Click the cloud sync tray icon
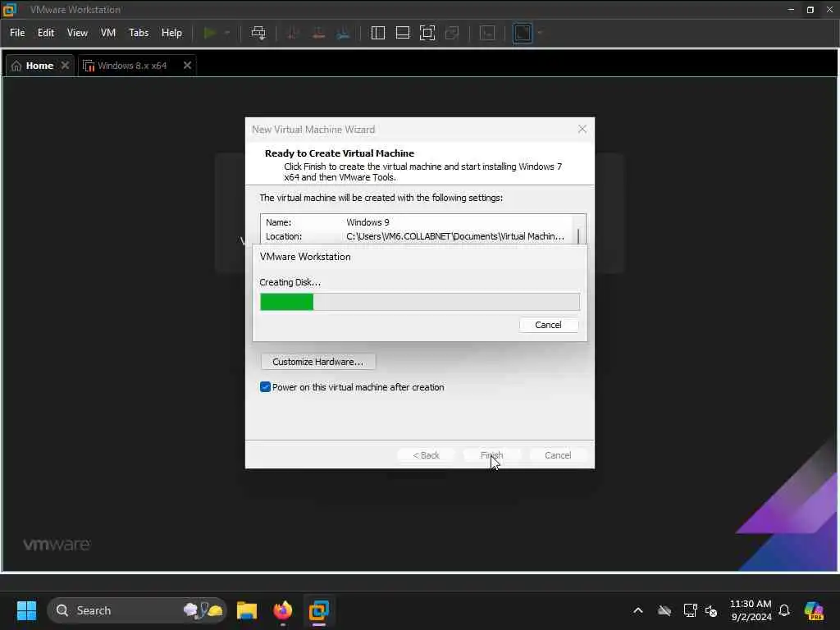The width and height of the screenshot is (840, 630). (664, 610)
